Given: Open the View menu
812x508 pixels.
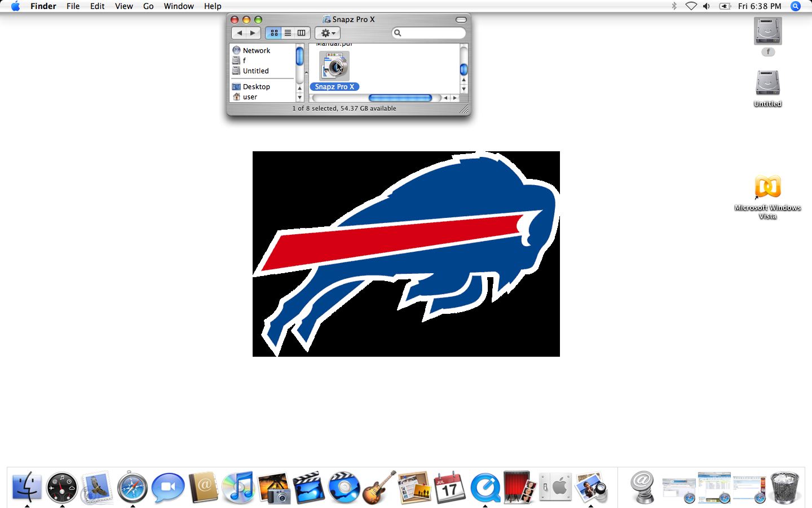Looking at the screenshot, I should pyautogui.click(x=123, y=6).
